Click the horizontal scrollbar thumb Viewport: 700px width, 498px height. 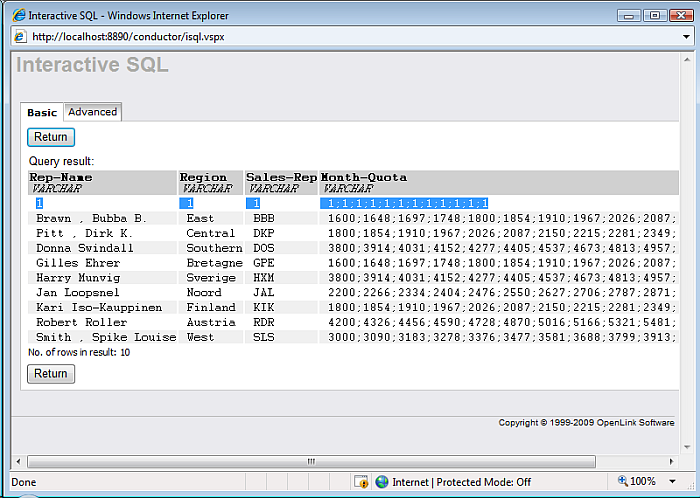pyautogui.click(x=310, y=461)
